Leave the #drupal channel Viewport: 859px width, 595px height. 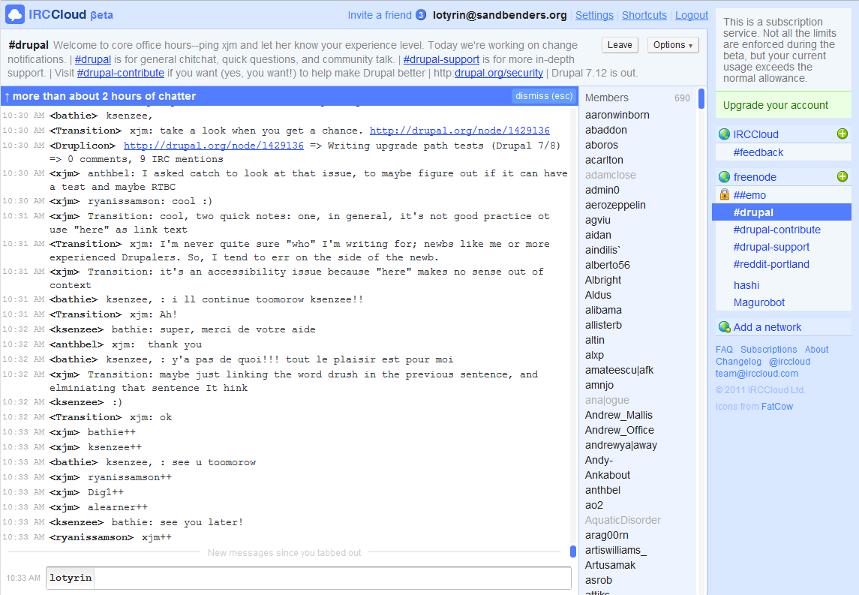pos(620,45)
